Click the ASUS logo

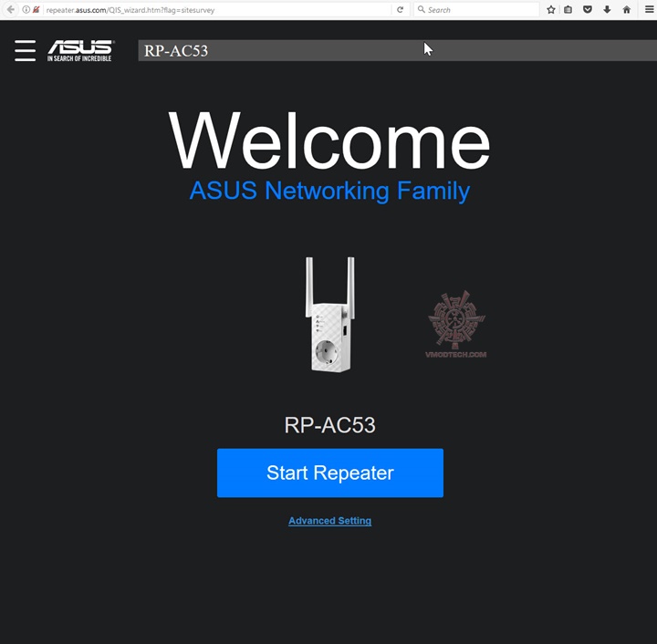[80, 51]
